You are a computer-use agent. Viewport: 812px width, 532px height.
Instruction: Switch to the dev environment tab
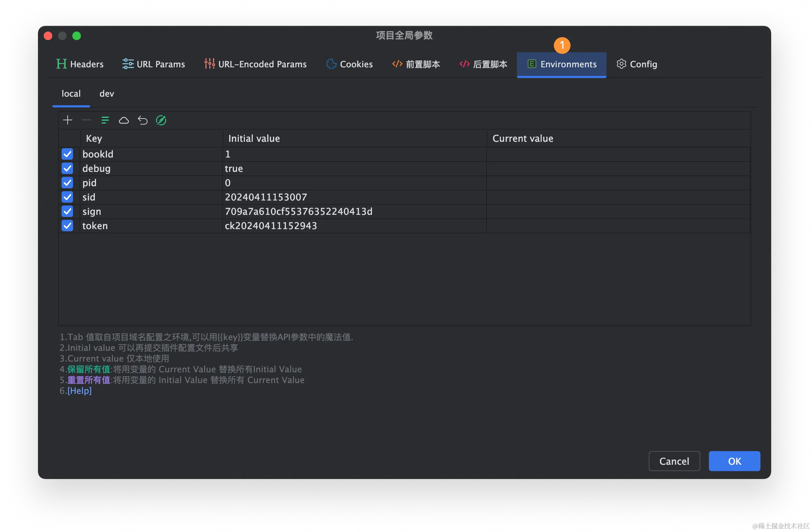point(106,93)
